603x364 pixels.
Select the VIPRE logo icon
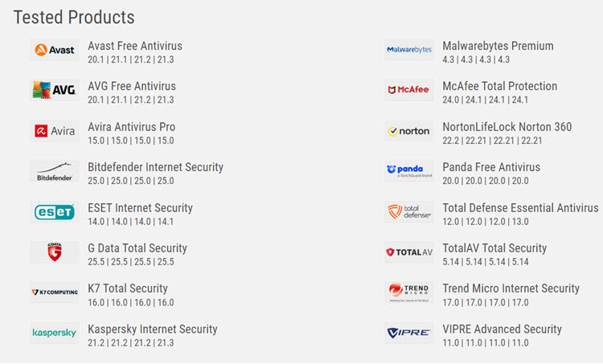[x=408, y=333]
